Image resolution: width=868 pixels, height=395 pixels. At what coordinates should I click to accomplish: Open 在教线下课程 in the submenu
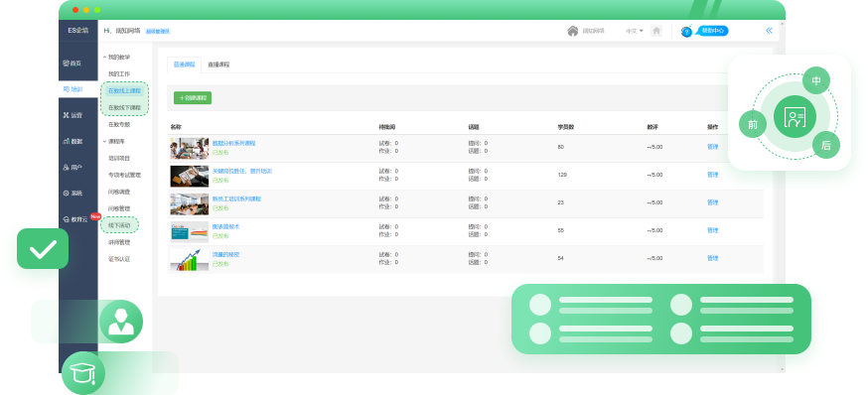click(x=124, y=107)
